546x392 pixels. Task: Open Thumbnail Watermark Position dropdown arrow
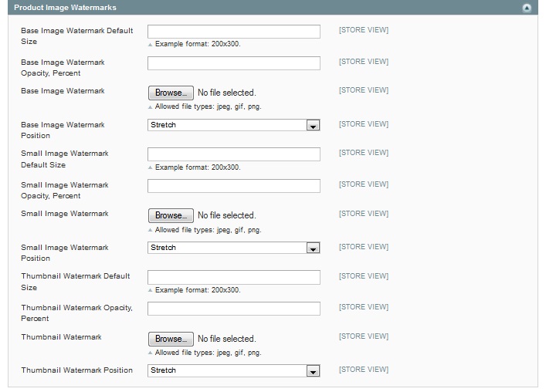click(x=313, y=371)
